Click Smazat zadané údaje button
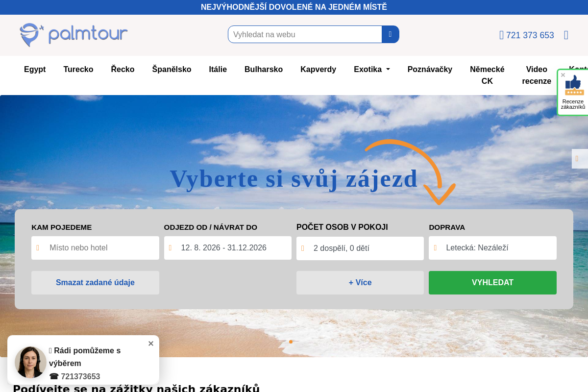This screenshot has height=392, width=588. click(95, 283)
